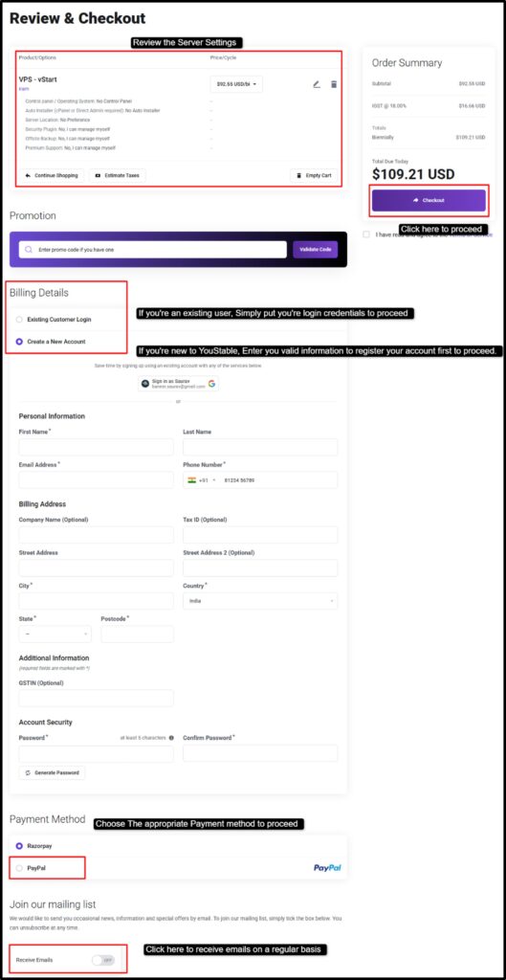Click the City field
Screen dimensions: 506x980
[97, 601]
